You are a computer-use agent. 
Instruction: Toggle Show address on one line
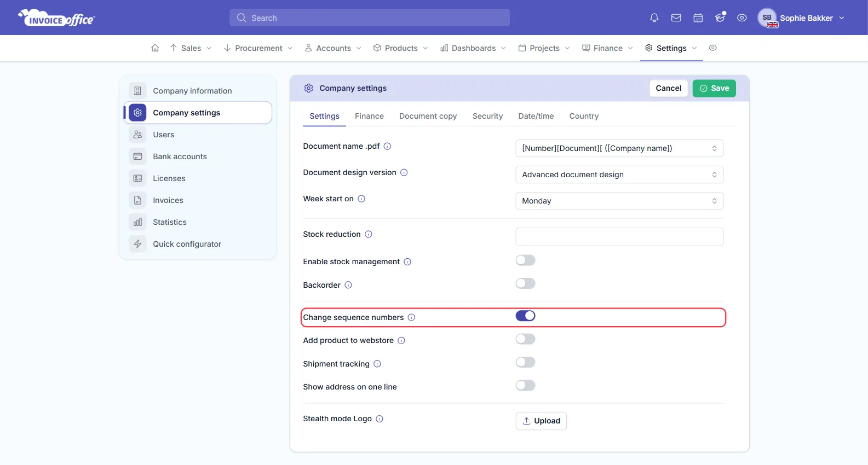pyautogui.click(x=525, y=386)
